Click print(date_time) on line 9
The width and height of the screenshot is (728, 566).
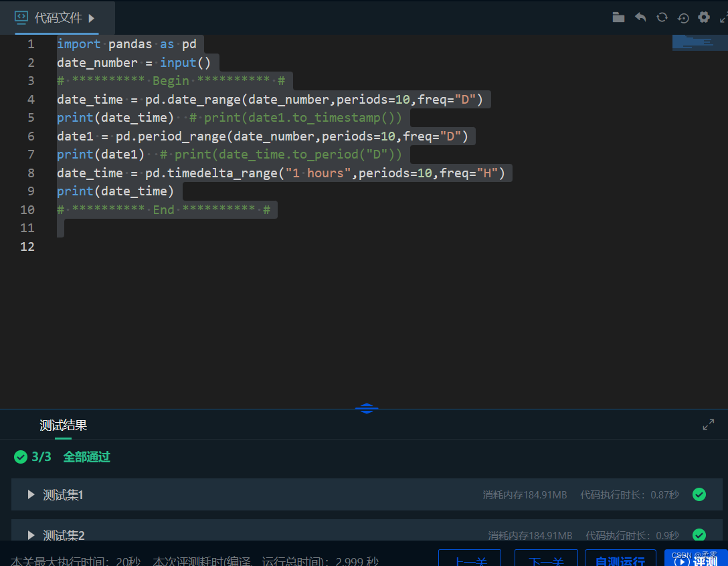115,191
